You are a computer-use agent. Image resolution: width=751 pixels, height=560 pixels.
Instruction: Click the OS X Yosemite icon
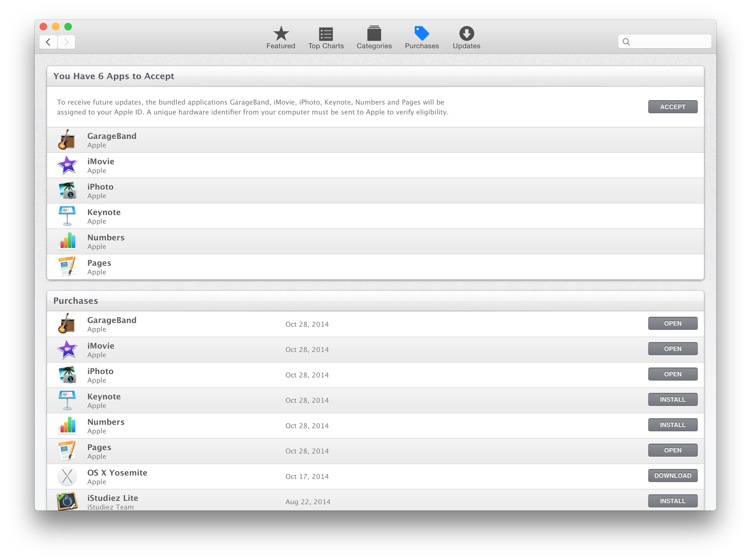(x=67, y=476)
